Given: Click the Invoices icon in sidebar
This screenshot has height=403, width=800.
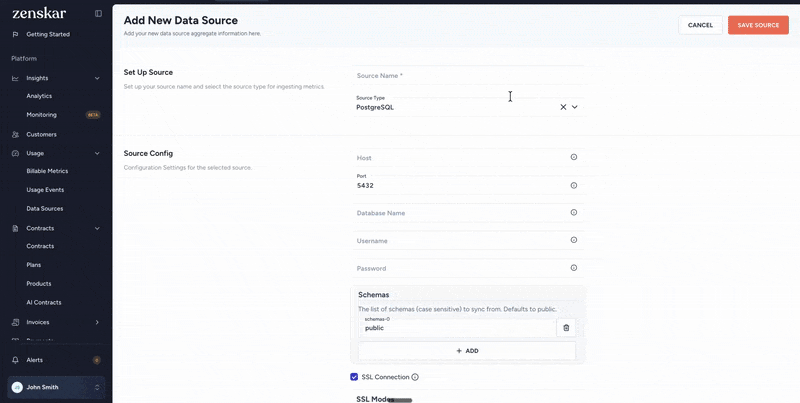Looking at the screenshot, I should coord(15,322).
